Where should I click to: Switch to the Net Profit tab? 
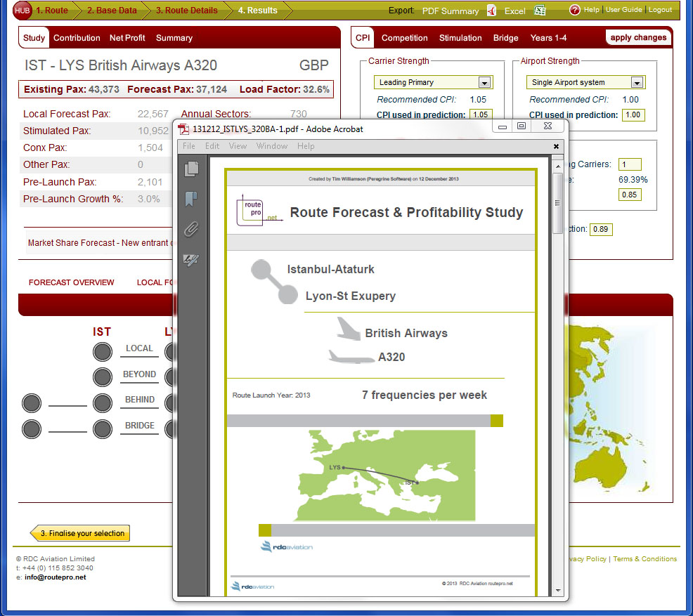click(127, 38)
